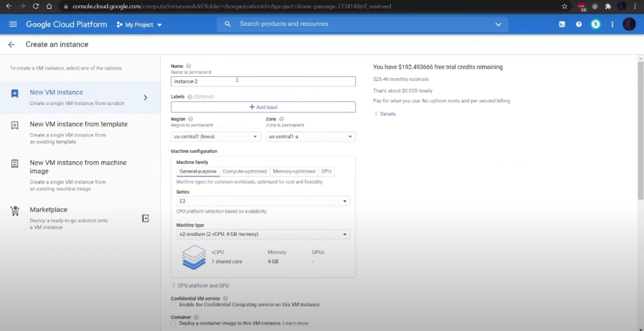Open the Machine type dropdown for e2-medium

coord(263,234)
